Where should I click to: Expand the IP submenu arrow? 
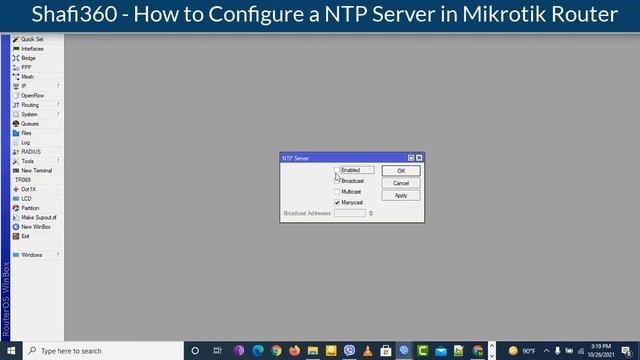tap(58, 86)
